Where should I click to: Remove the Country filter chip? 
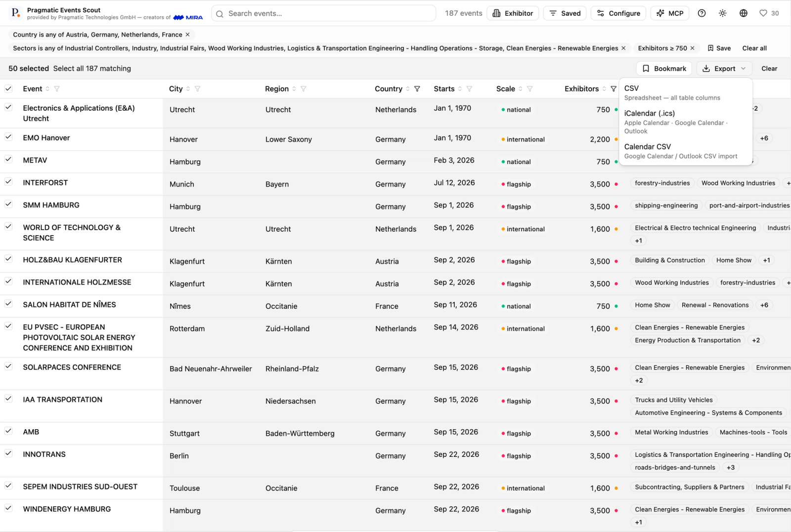(187, 35)
